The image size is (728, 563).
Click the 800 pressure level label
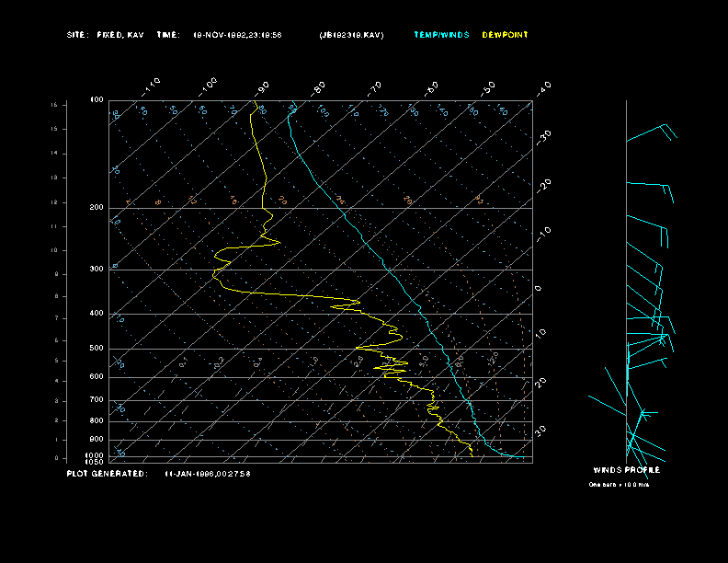click(97, 420)
